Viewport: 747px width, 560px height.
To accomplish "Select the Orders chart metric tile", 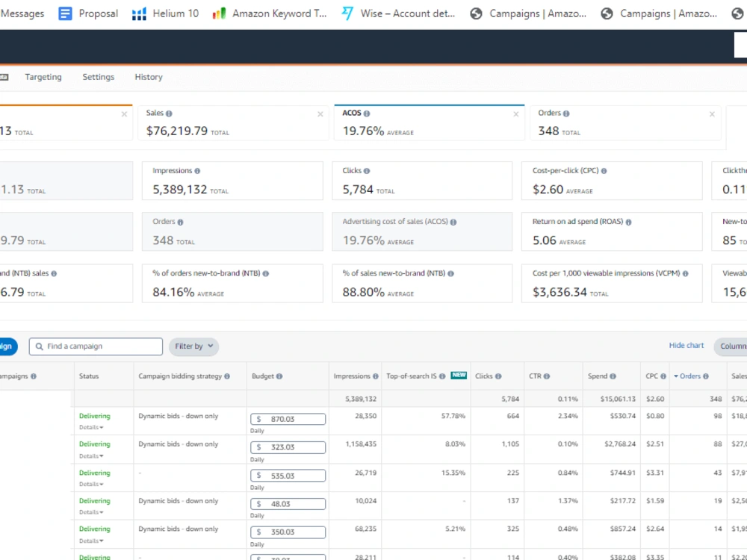I will pyautogui.click(x=625, y=123).
